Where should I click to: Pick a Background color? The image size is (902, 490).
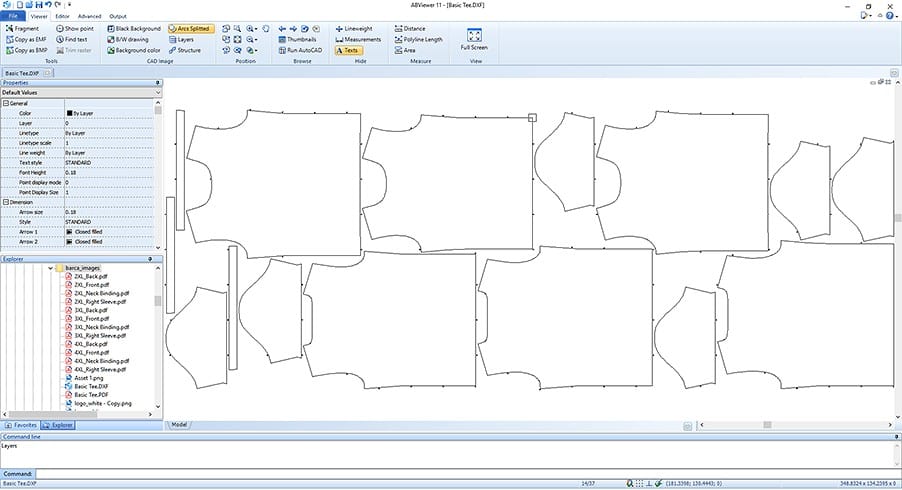137,50
